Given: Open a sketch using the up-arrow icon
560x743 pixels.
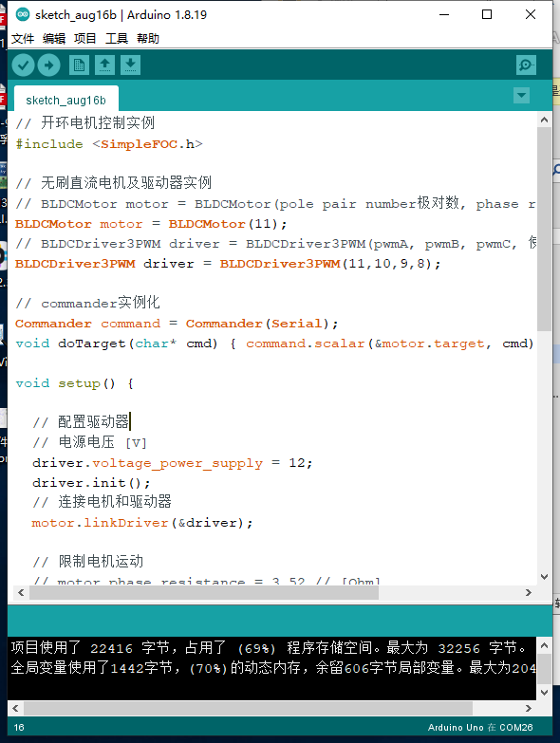Looking at the screenshot, I should coord(104,65).
